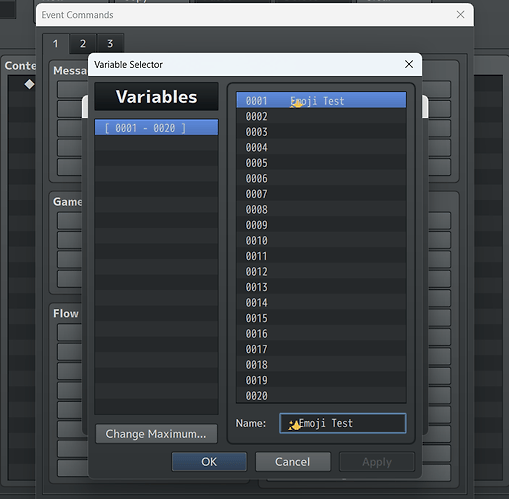Focus the variable Name input field
The height and width of the screenshot is (499, 509).
point(343,423)
